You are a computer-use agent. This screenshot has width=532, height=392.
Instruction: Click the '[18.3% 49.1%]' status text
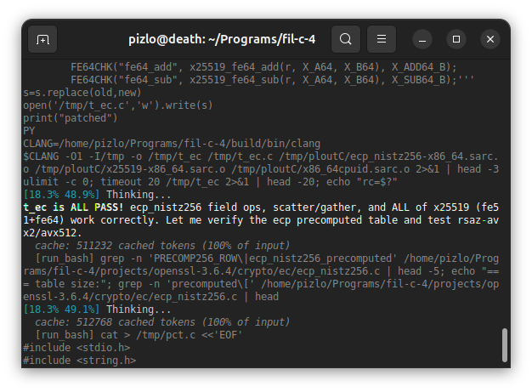pos(61,310)
